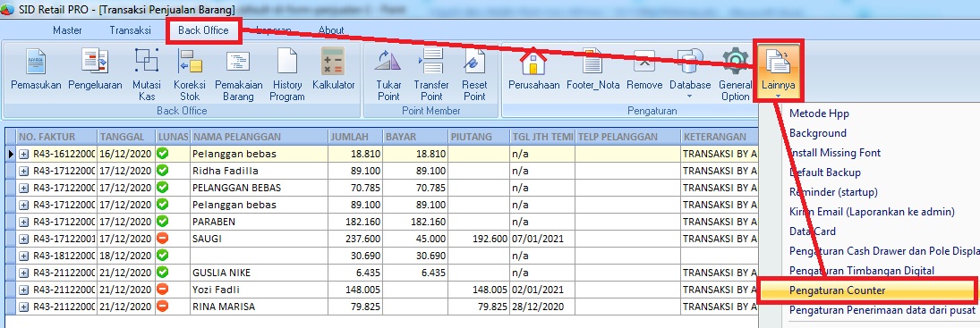The width and height of the screenshot is (980, 328).
Task: Open the Transaksi ribbon tab
Action: [130, 29]
